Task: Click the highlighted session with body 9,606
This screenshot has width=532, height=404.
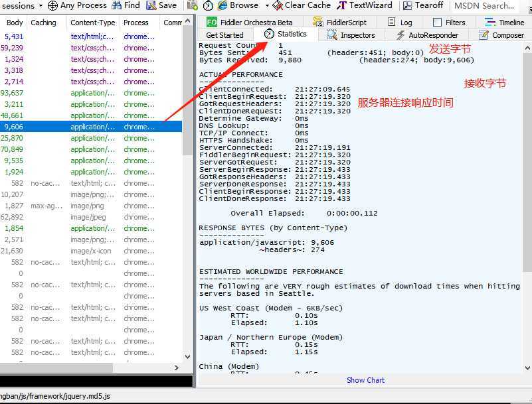Action: click(x=91, y=127)
